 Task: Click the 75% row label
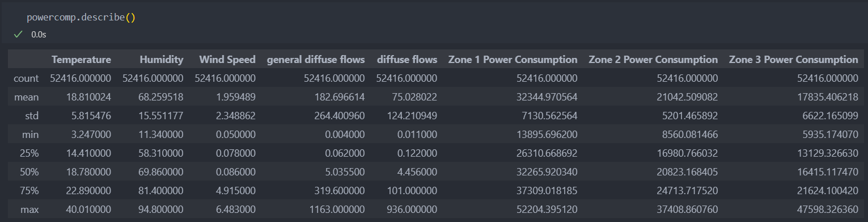click(29, 191)
